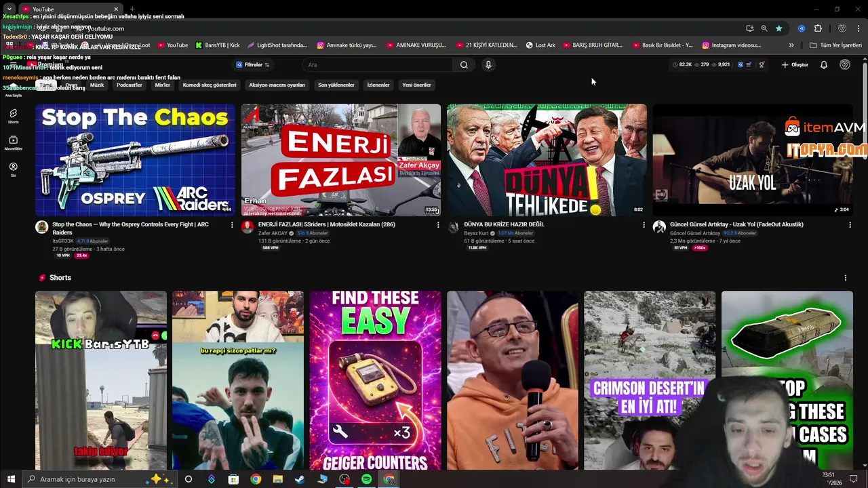Open the Chrome tab search dropdown arrow

(9, 9)
